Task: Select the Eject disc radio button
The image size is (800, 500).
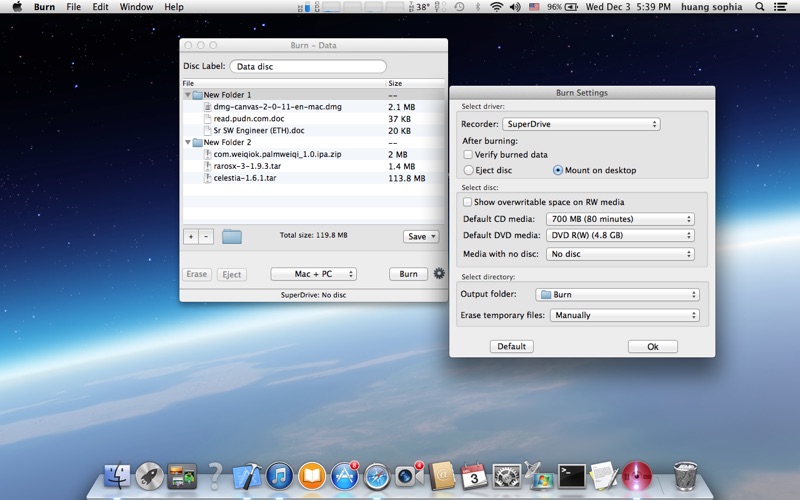Action: tap(468, 170)
